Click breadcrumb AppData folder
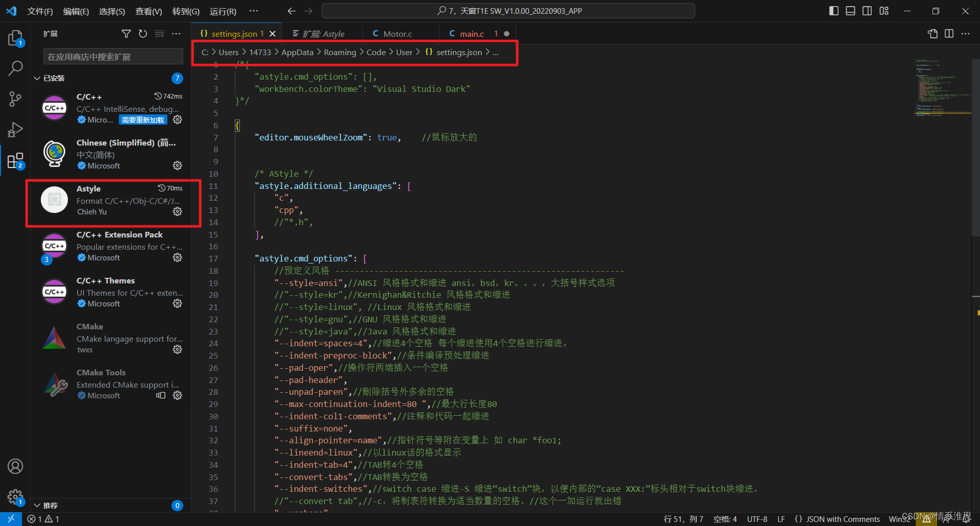Viewport: 980px width, 526px height. (x=297, y=52)
